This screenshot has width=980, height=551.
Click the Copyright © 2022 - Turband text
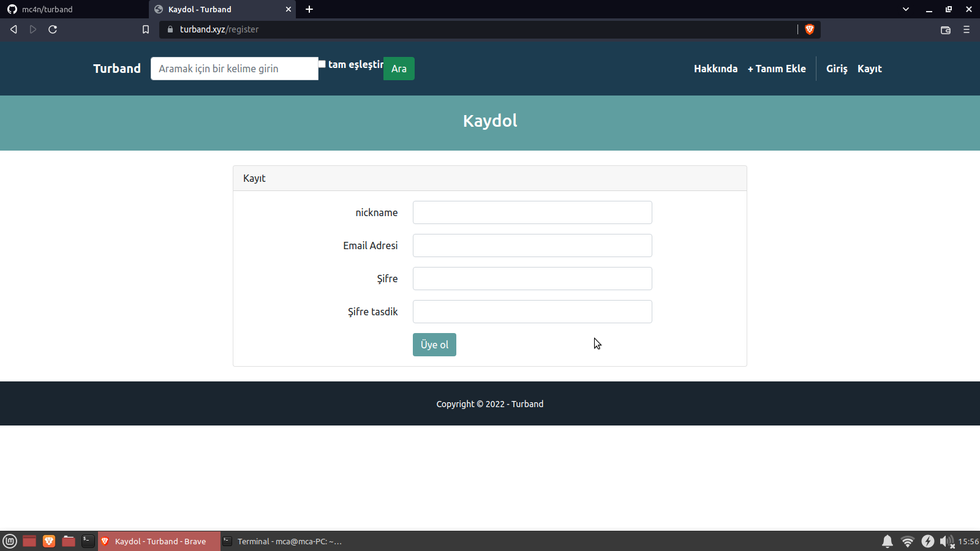point(490,404)
